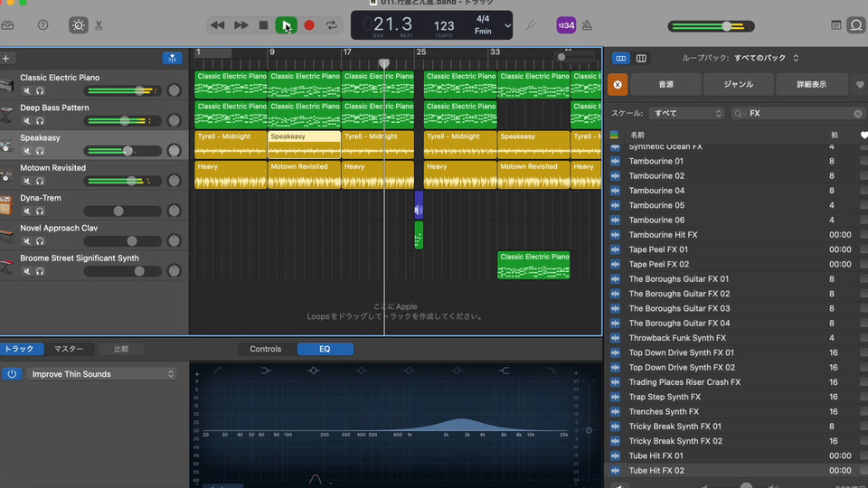This screenshot has height=488, width=868.
Task: Select the Classic Electric Piano region on synth track
Action: (x=533, y=265)
